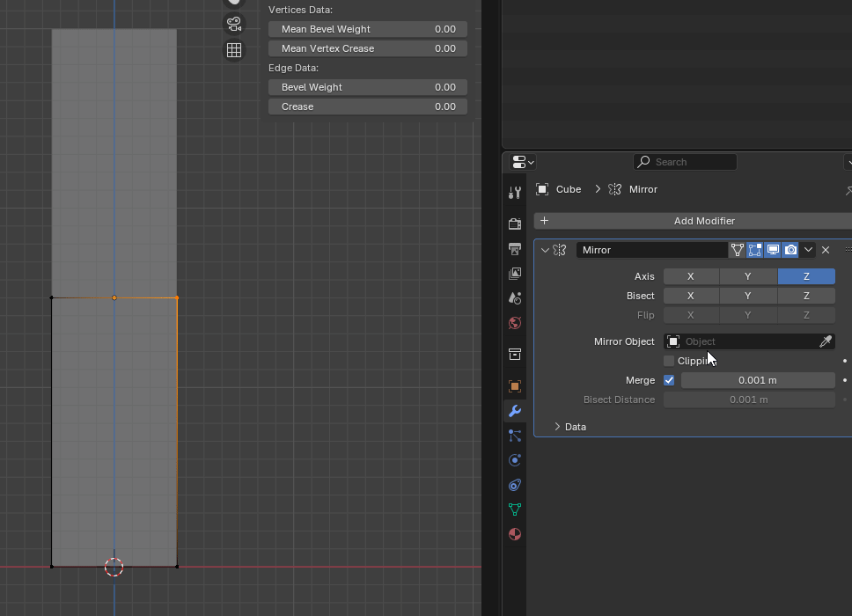Screen dimensions: 852x616
Task: Collapse the Mirror modifier panel
Action: 545,250
